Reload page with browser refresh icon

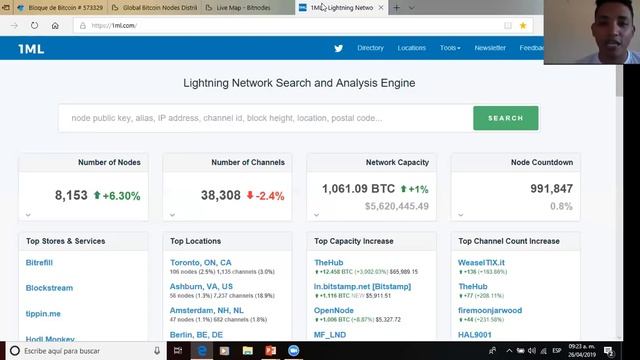pyautogui.click(x=34, y=25)
